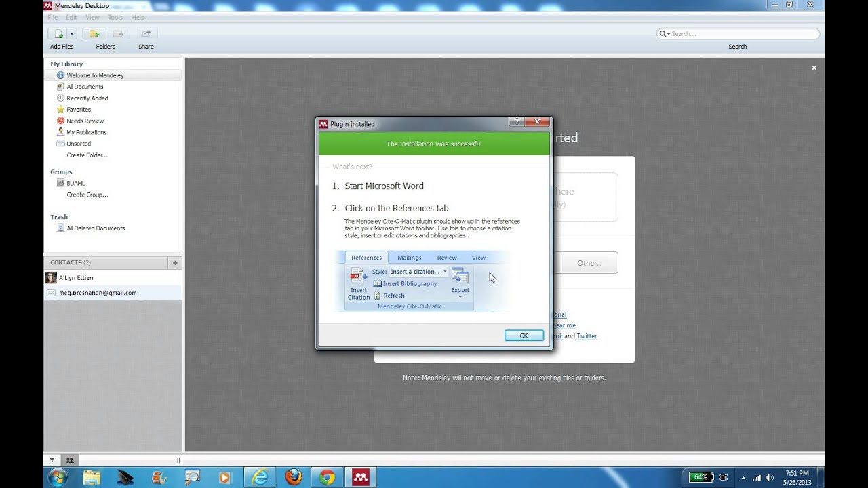Open the View menu

tap(92, 17)
